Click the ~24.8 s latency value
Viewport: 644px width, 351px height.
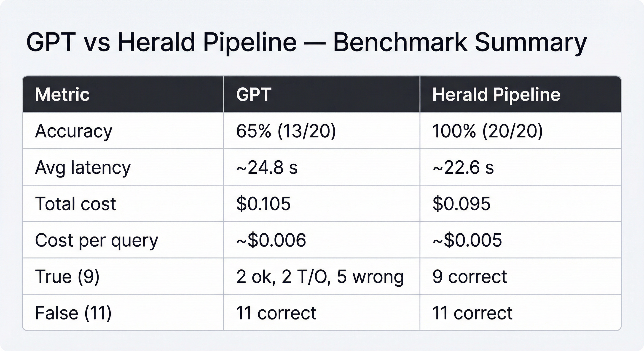coord(267,167)
